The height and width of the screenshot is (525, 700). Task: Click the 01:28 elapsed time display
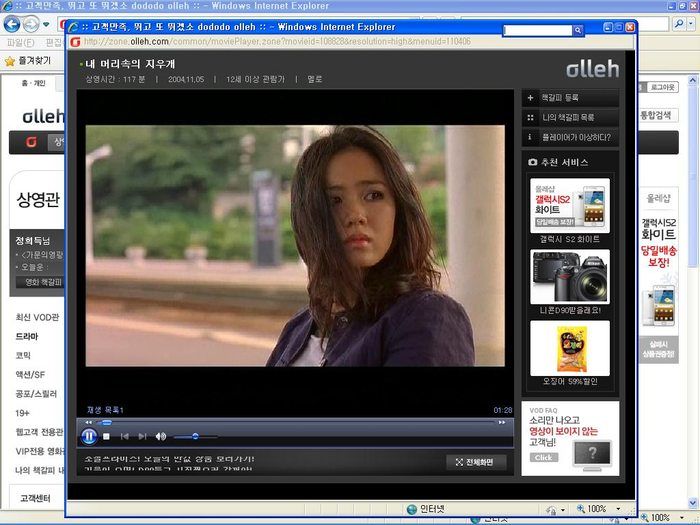(503, 410)
